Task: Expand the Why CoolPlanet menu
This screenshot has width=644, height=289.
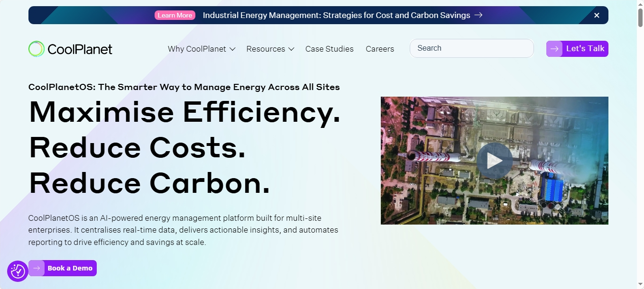Action: (202, 49)
